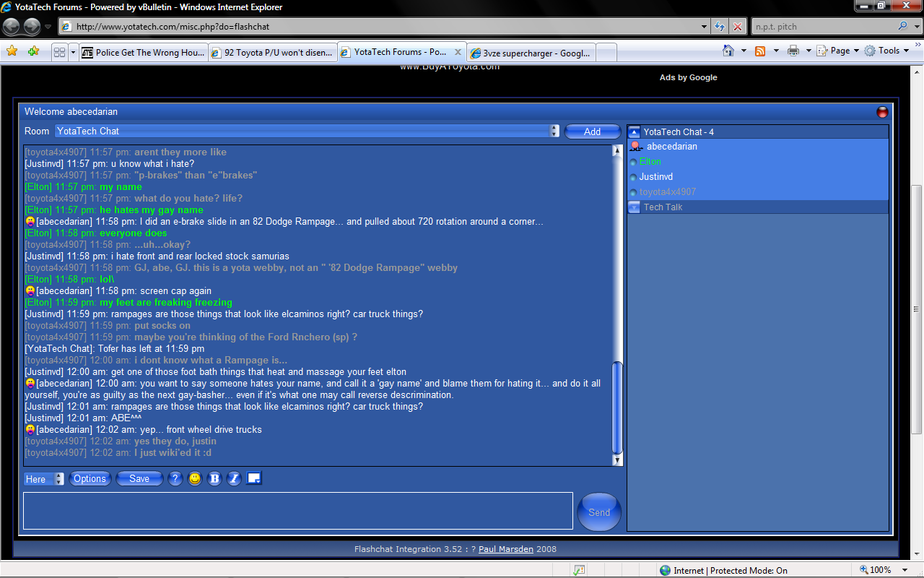Refresh the page with the refresh icon
The image size is (924, 578).
coord(720,27)
